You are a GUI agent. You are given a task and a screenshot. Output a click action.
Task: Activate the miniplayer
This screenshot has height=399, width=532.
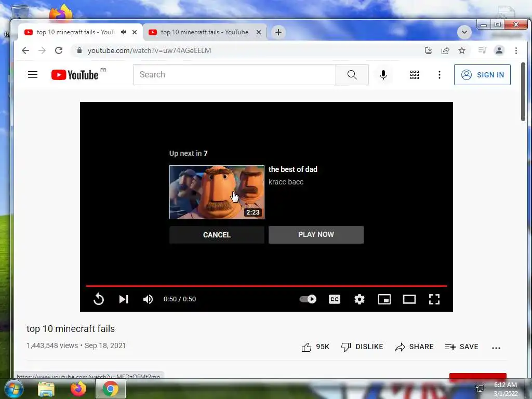pyautogui.click(x=384, y=299)
